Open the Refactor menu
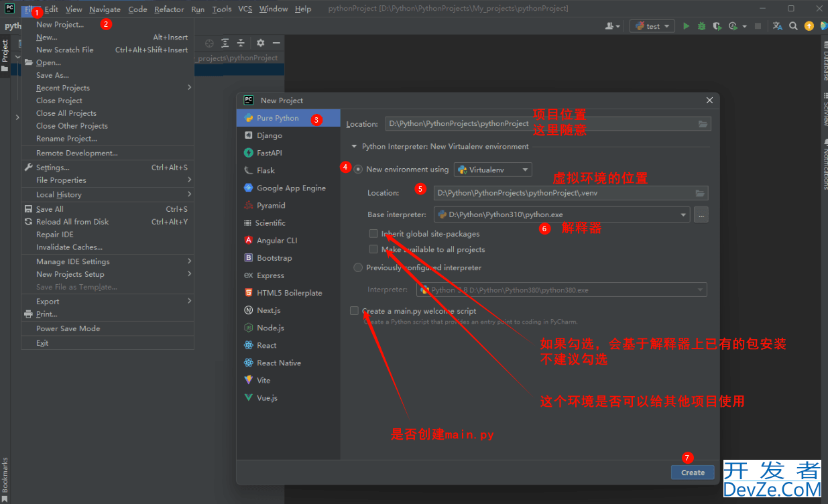 pos(169,9)
